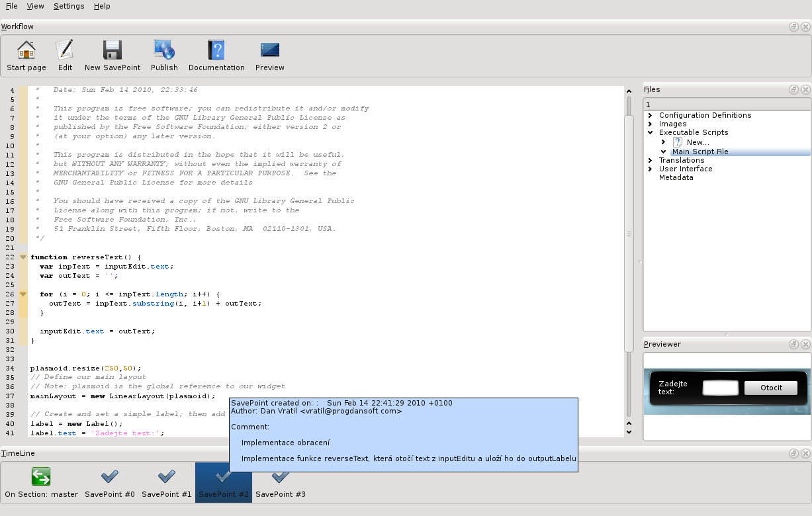This screenshot has height=516, width=812.
Task: Click the editor scrollbar down arrow
Action: tap(629, 431)
